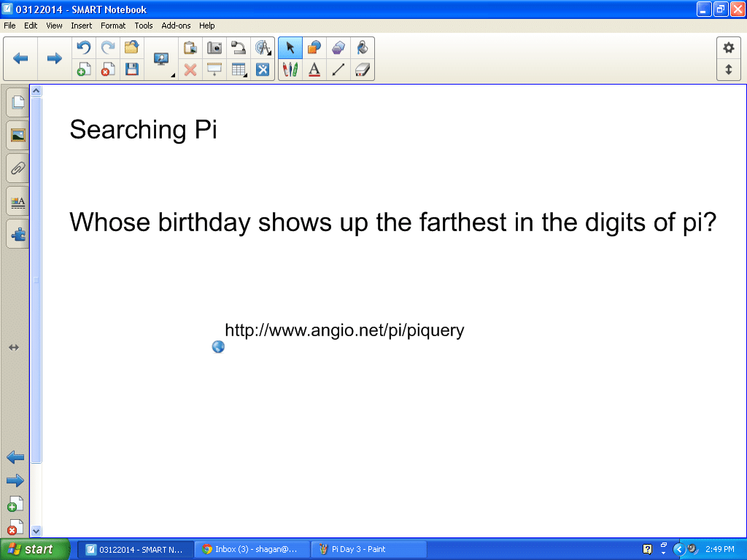This screenshot has width=747, height=560.
Task: Click the sidebar Previous Page arrow
Action: coord(15,458)
